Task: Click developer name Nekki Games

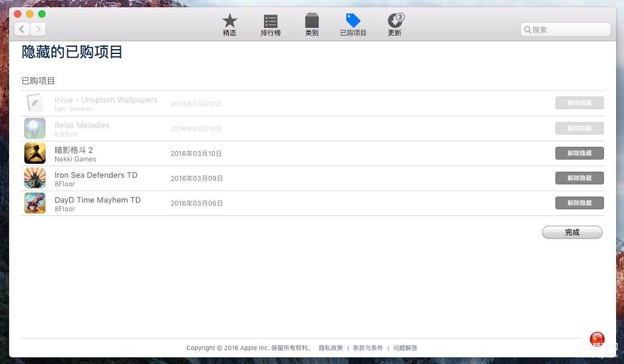Action: pyautogui.click(x=75, y=159)
